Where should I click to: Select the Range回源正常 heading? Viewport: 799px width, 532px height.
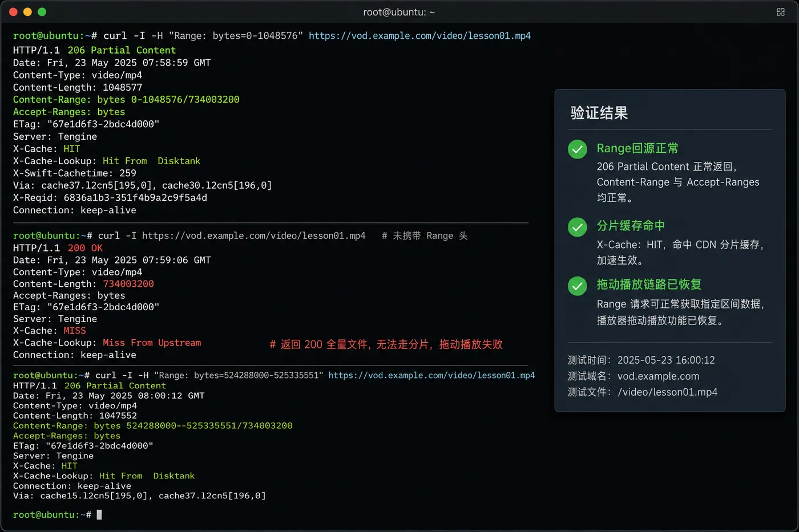tap(637, 148)
